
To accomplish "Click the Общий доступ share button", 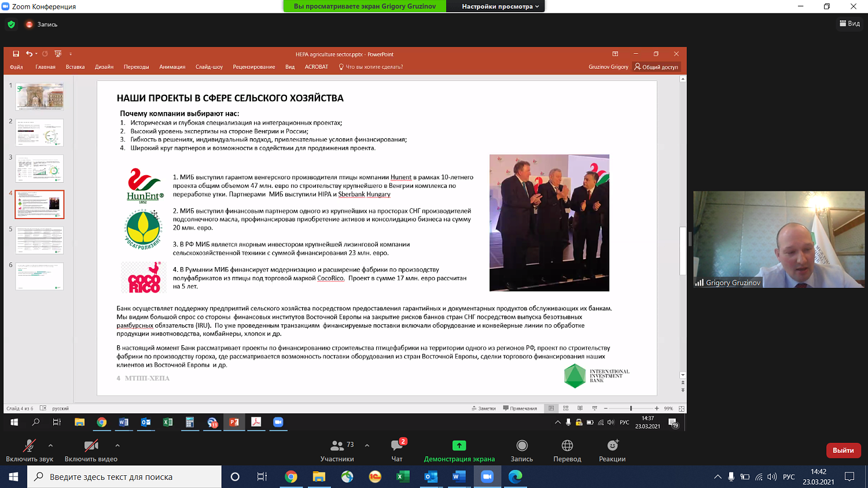I will point(656,67).
